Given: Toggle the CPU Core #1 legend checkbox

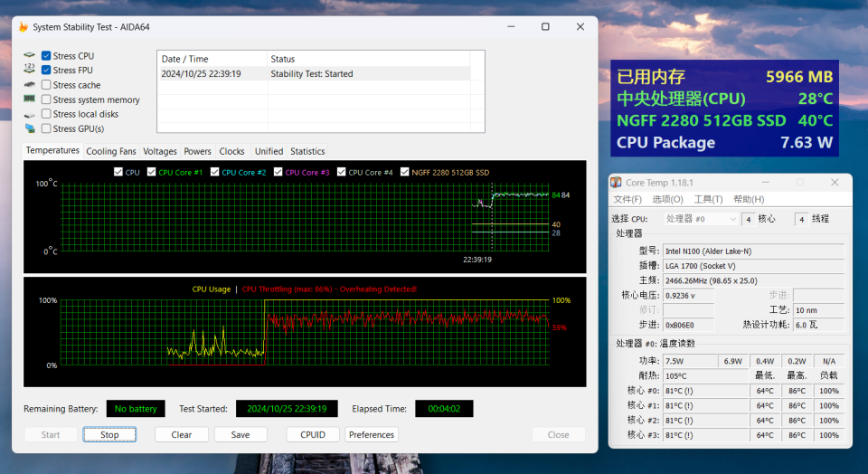Looking at the screenshot, I should point(151,172).
